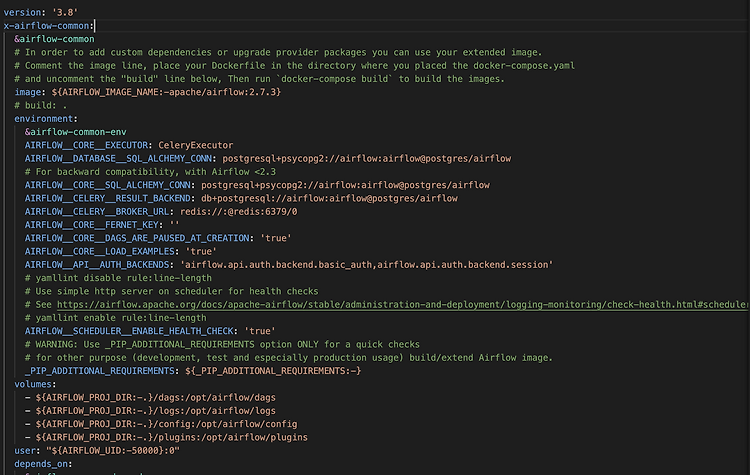Click the AIRFLOW__CORE__EXECUTOR key

87,145
